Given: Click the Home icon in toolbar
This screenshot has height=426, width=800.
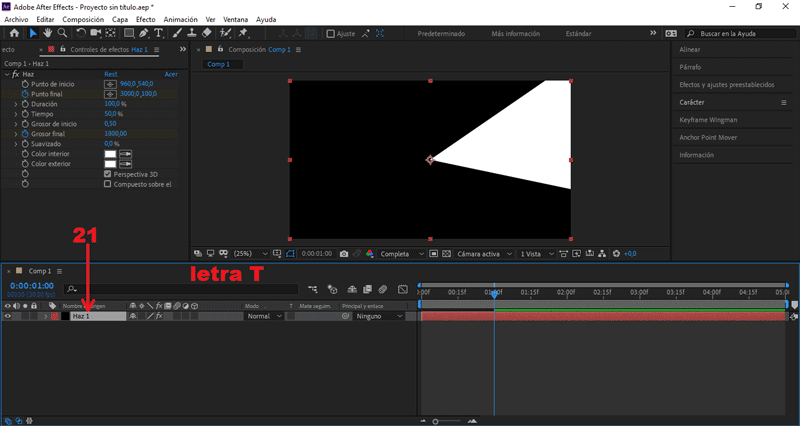Looking at the screenshot, I should point(14,33).
